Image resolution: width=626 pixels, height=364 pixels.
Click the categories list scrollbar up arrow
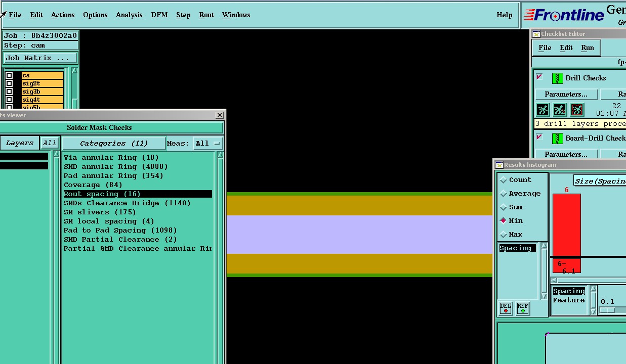220,156
